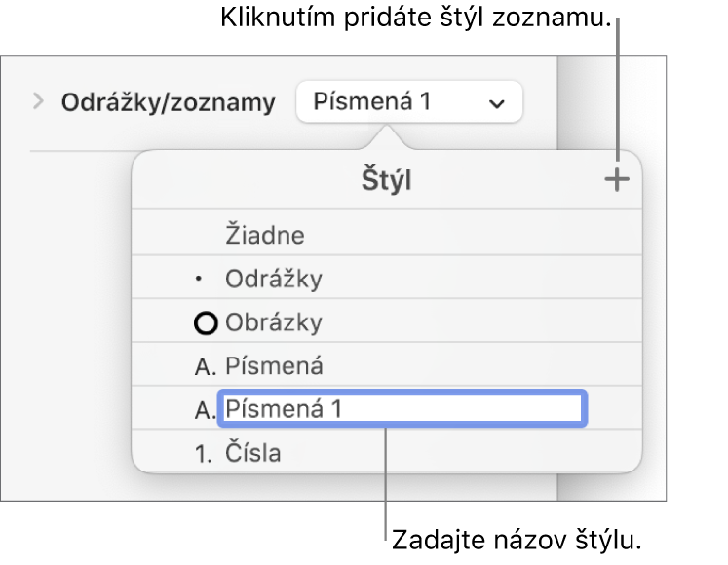Click the "A." marker beside the name field
The height and width of the screenshot is (565, 728).
point(205,410)
